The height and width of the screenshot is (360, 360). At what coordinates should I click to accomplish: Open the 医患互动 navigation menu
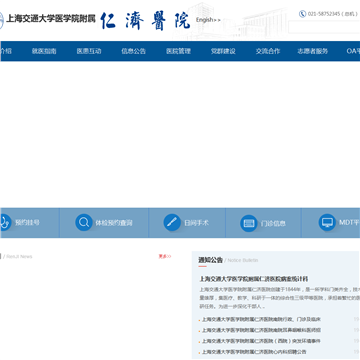click(89, 51)
